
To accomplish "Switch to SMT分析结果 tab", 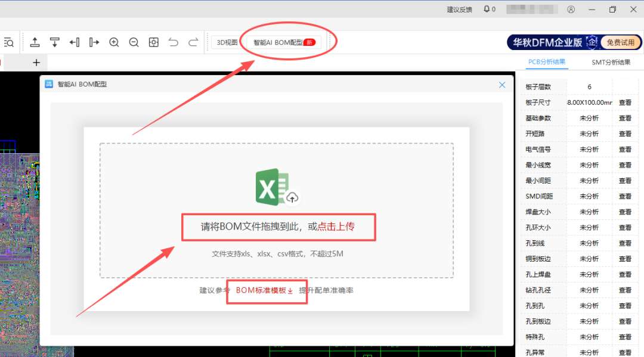I will (x=611, y=63).
